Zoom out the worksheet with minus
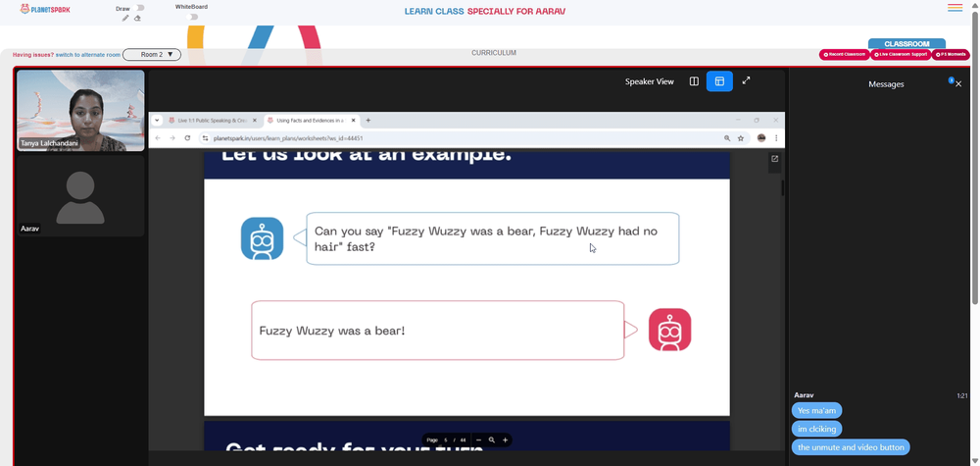This screenshot has height=466, width=980. [x=479, y=440]
